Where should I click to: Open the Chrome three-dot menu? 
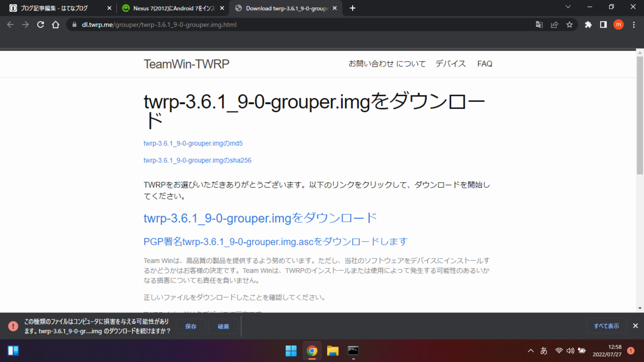click(634, 25)
